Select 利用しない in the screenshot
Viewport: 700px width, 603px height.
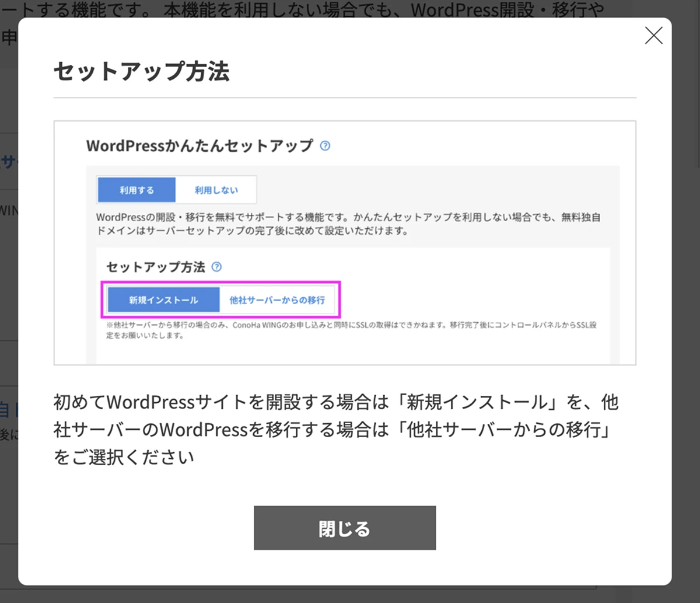pos(216,190)
